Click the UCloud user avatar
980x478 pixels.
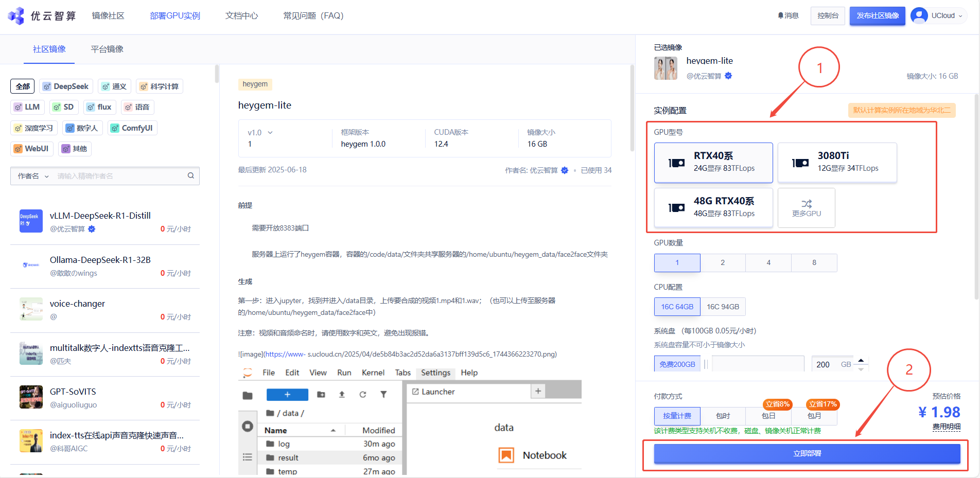point(919,15)
